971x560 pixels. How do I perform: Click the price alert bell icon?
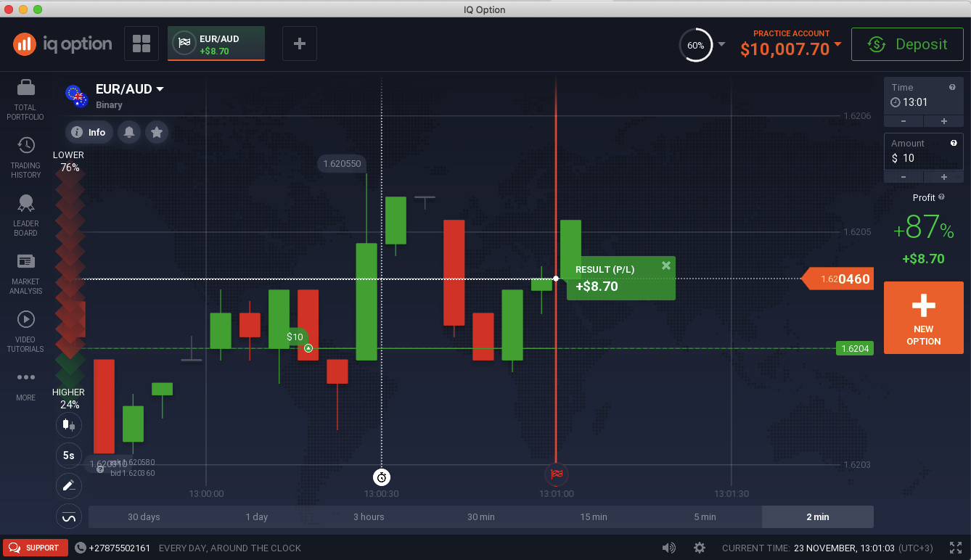[129, 132]
